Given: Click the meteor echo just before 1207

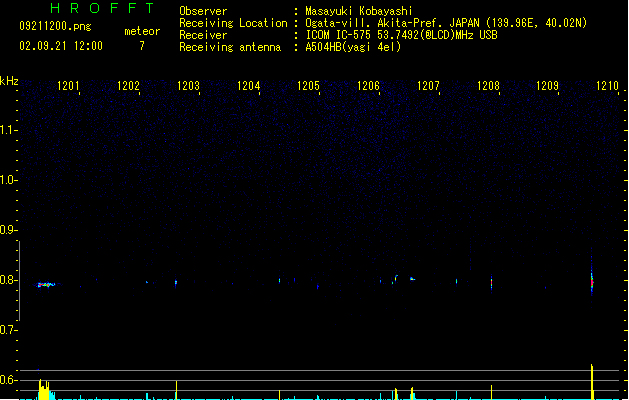Looking at the screenshot, I should click(x=412, y=278).
